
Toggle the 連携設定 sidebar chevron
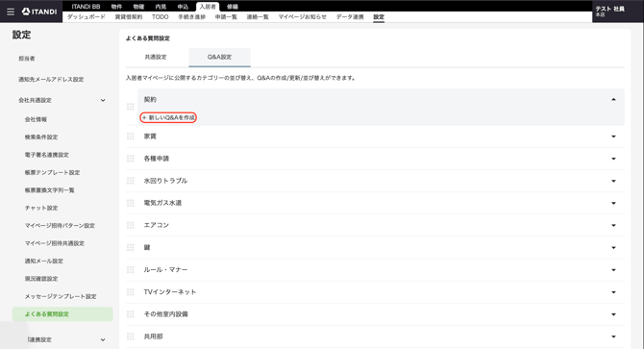pos(103,339)
